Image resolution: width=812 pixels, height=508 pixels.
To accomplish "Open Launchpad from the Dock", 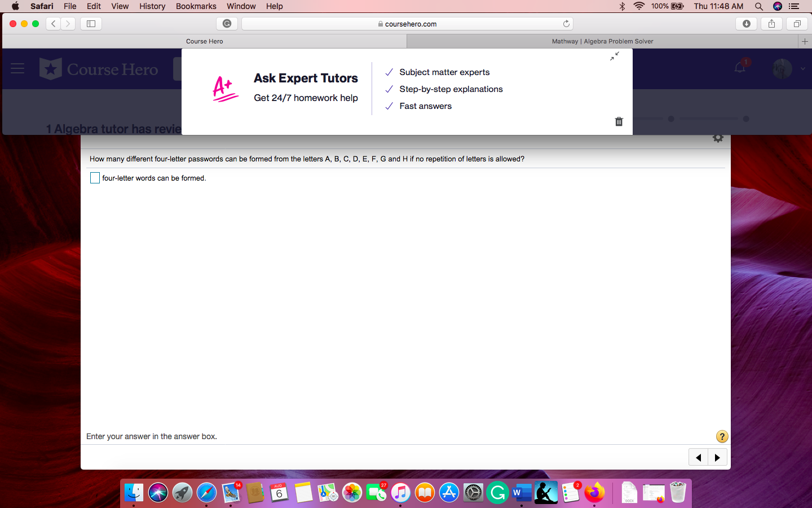I will point(182,493).
